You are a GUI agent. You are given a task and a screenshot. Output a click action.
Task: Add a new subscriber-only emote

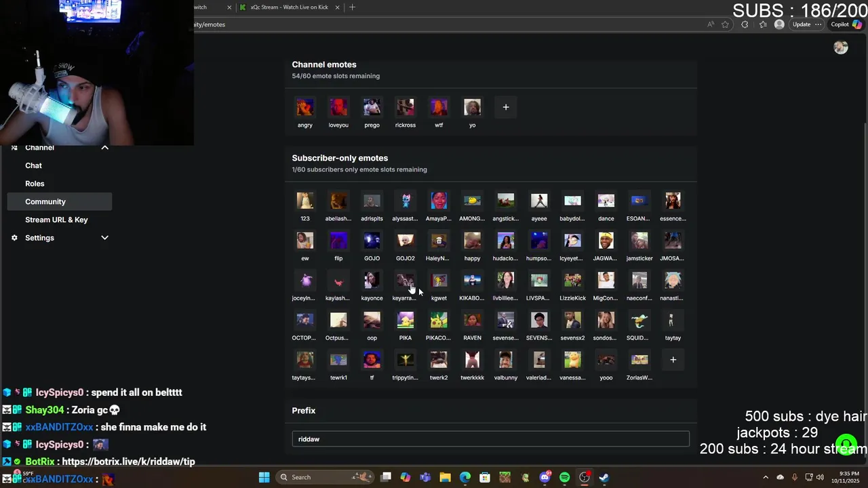pyautogui.click(x=673, y=360)
